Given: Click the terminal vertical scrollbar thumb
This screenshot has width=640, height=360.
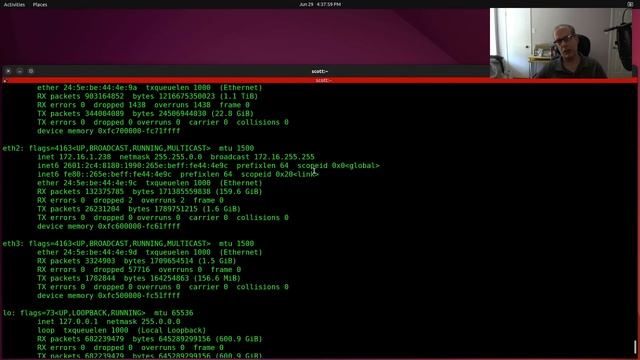Looking at the screenshot, I should pyautogui.click(x=635, y=347).
